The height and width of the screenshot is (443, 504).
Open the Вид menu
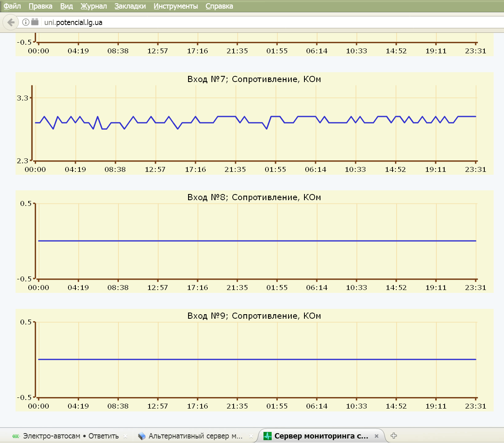[66, 6]
